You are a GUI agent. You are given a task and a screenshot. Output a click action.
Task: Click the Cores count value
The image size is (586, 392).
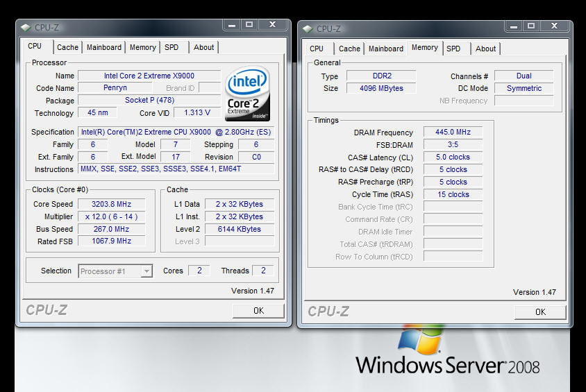point(199,271)
